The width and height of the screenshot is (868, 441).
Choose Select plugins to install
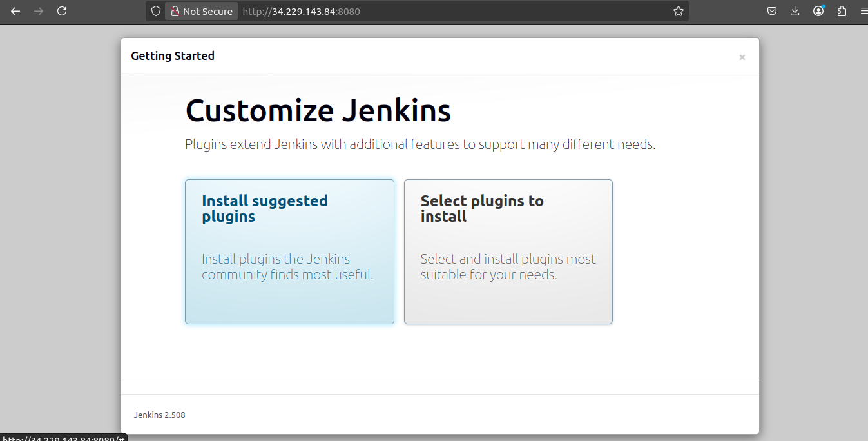[x=508, y=251]
